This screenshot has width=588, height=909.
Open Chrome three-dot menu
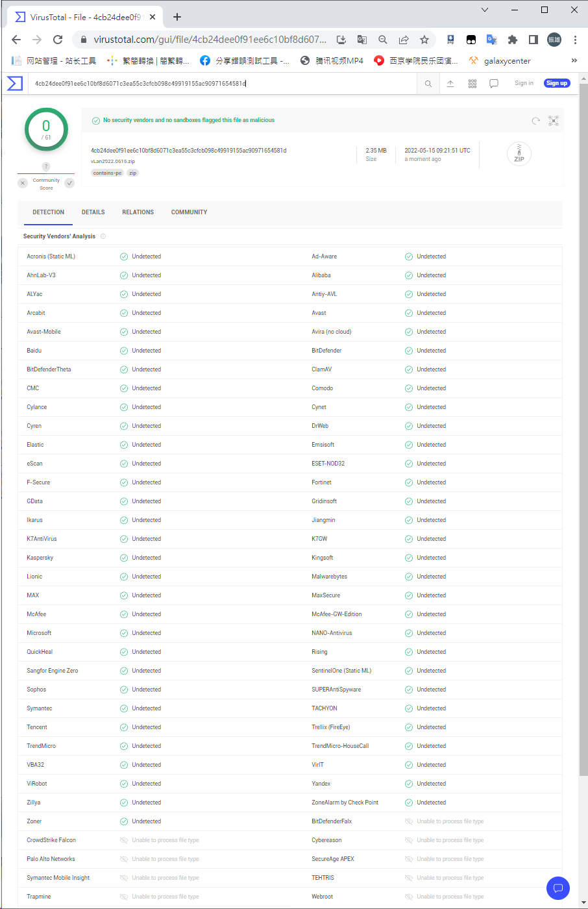[575, 40]
